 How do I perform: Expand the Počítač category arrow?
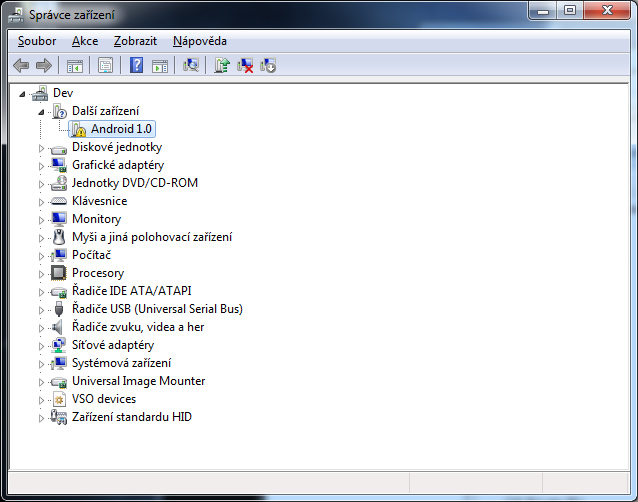[41, 256]
